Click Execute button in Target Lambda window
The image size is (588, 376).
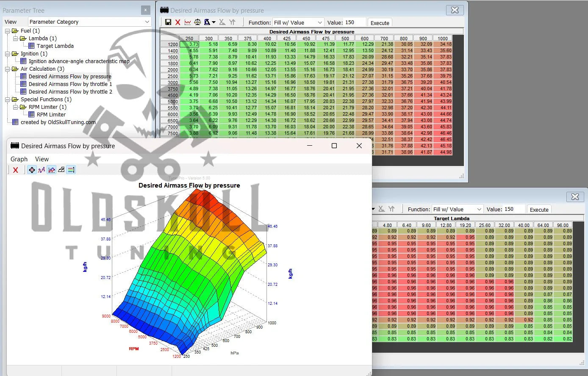pos(539,210)
